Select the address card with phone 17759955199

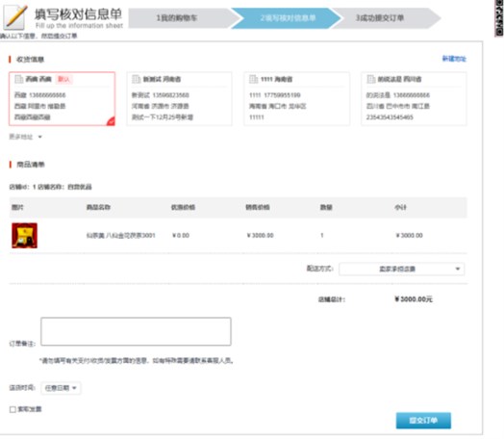coord(296,99)
